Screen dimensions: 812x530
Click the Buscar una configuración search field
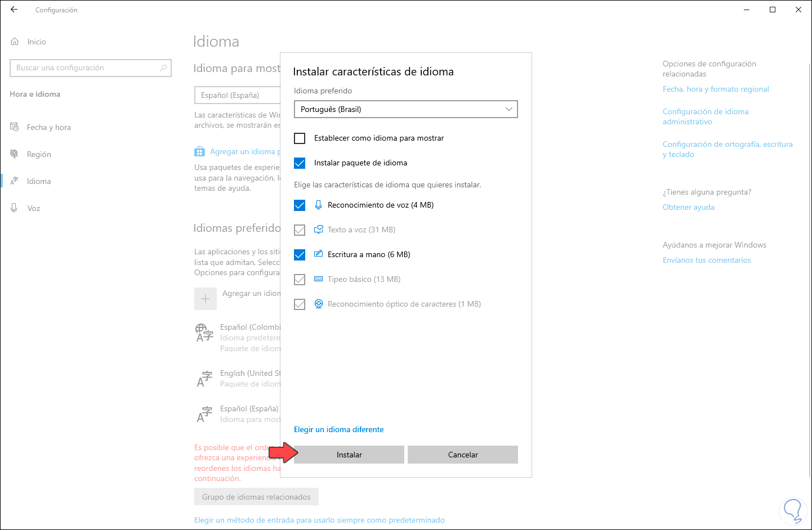pyautogui.click(x=91, y=68)
